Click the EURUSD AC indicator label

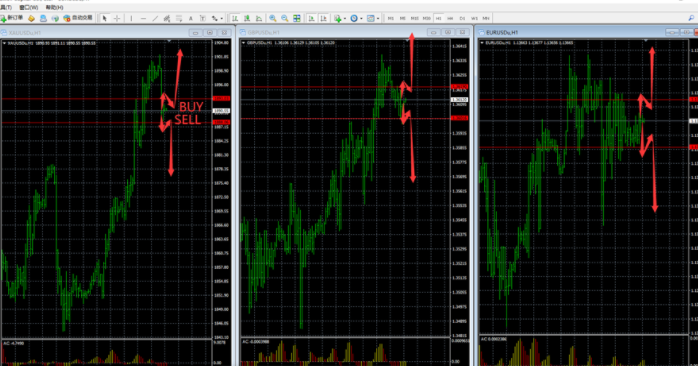[494, 339]
